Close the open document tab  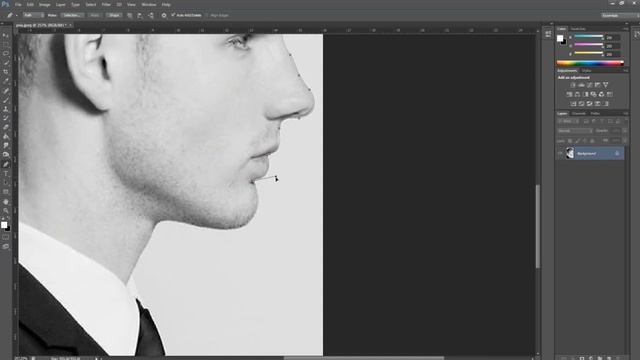coord(70,25)
